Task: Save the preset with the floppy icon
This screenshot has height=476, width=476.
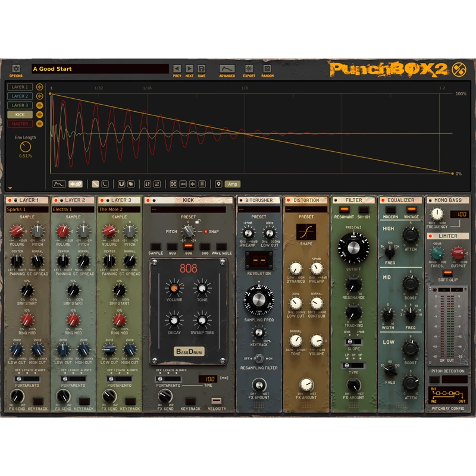Action: tap(202, 68)
